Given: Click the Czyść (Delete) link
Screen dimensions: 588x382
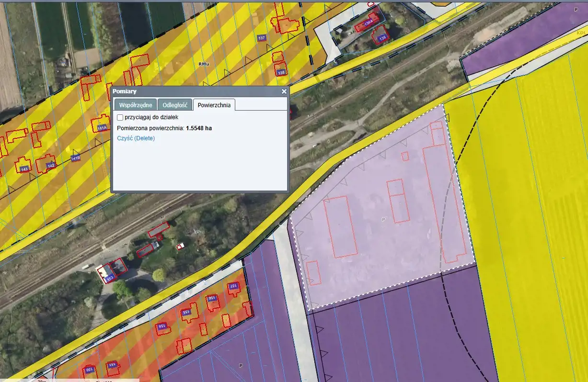Looking at the screenshot, I should pos(136,138).
